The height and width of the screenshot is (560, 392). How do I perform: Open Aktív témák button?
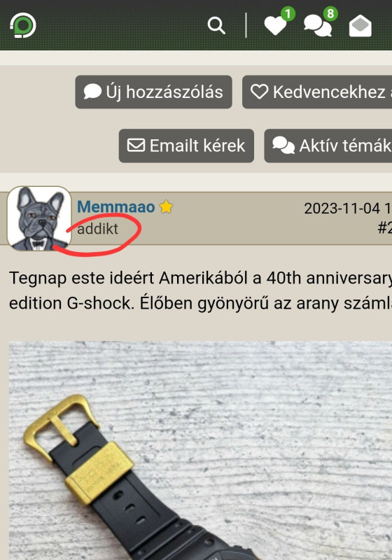point(328,146)
